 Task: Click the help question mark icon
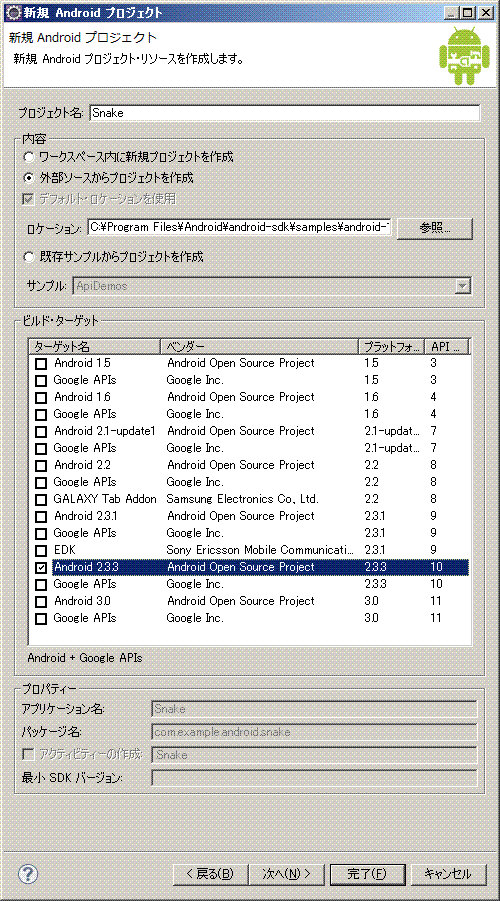(x=28, y=873)
